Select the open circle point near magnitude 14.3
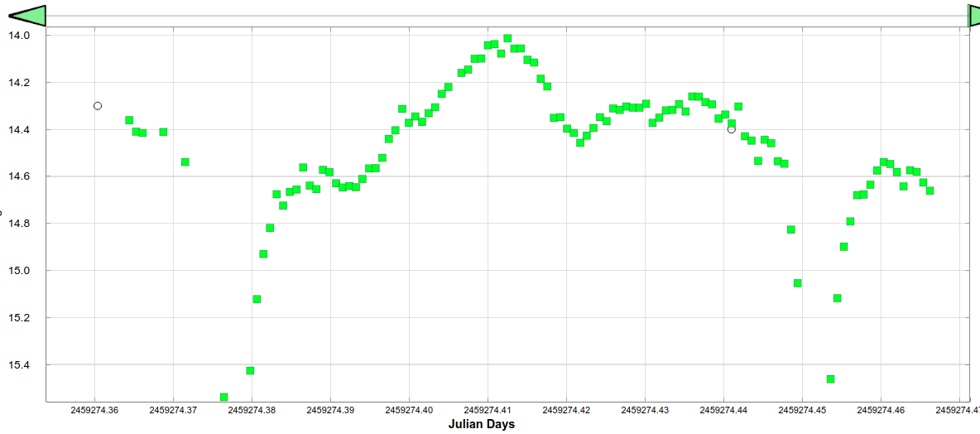980x434 pixels. pyautogui.click(x=98, y=106)
